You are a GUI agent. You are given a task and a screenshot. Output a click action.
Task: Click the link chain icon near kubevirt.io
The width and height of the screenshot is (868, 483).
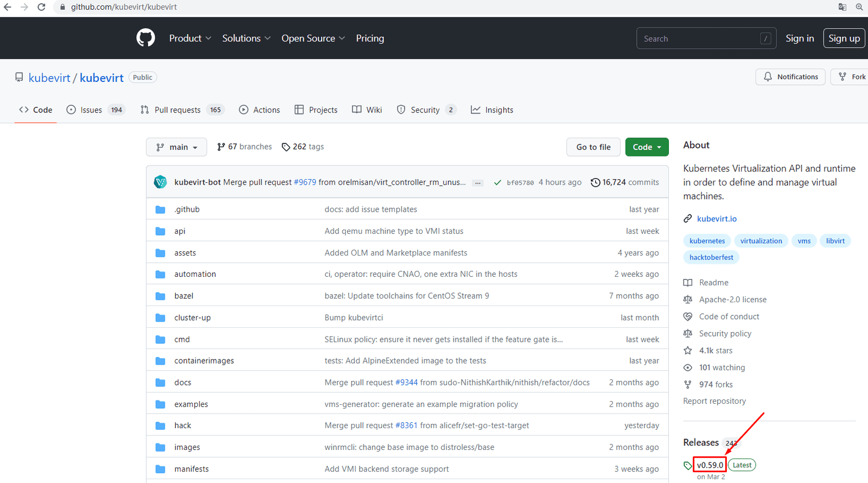[x=688, y=219]
